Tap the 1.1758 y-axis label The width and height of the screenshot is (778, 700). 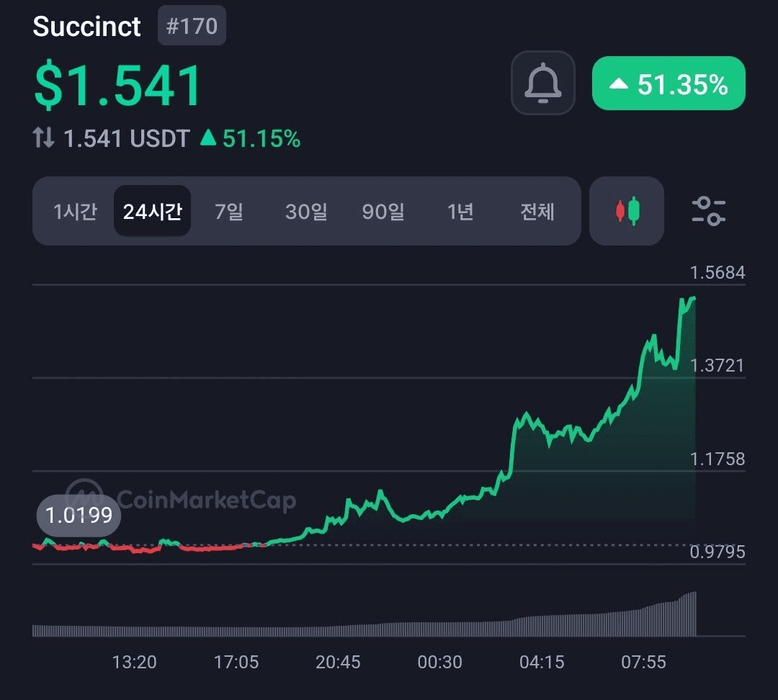pos(717,459)
